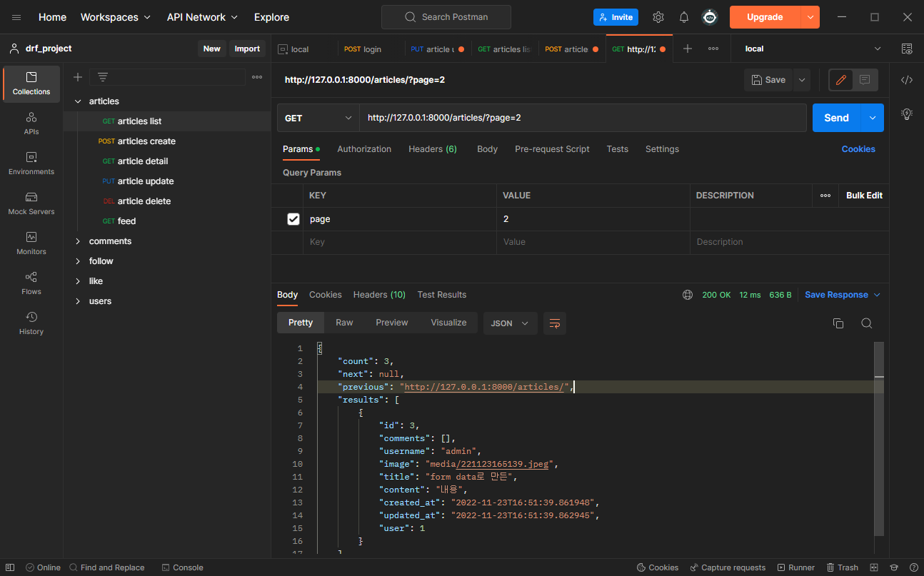Viewport: 924px width, 576px height.
Task: Open the Cookies link in request
Action: tap(858, 149)
